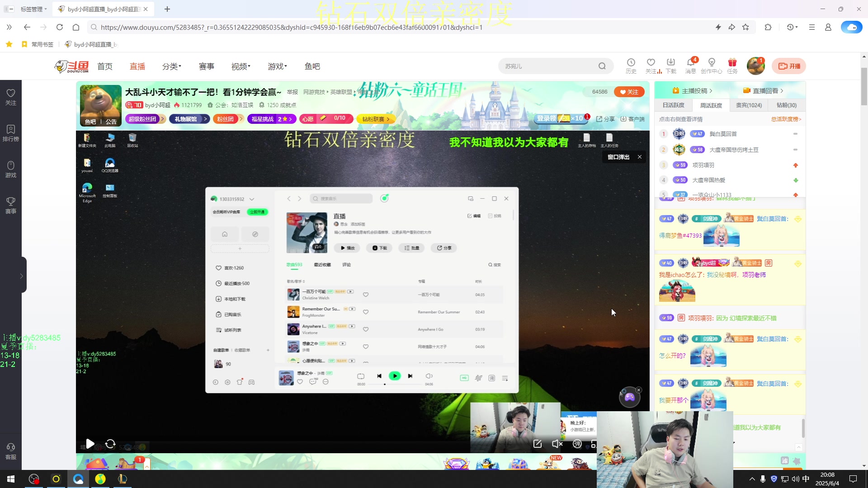This screenshot has width=868, height=488.
Task: Select 赛事 in the Douyu top navigation
Action: pyautogui.click(x=207, y=66)
